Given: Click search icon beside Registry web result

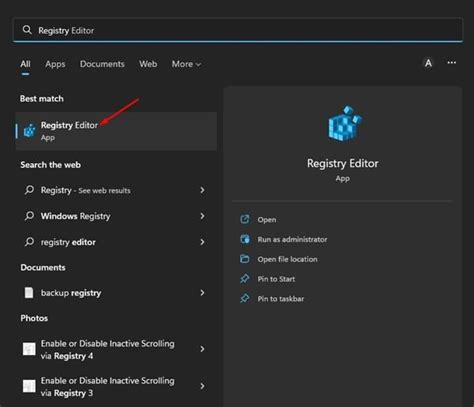Looking at the screenshot, I should (29, 190).
